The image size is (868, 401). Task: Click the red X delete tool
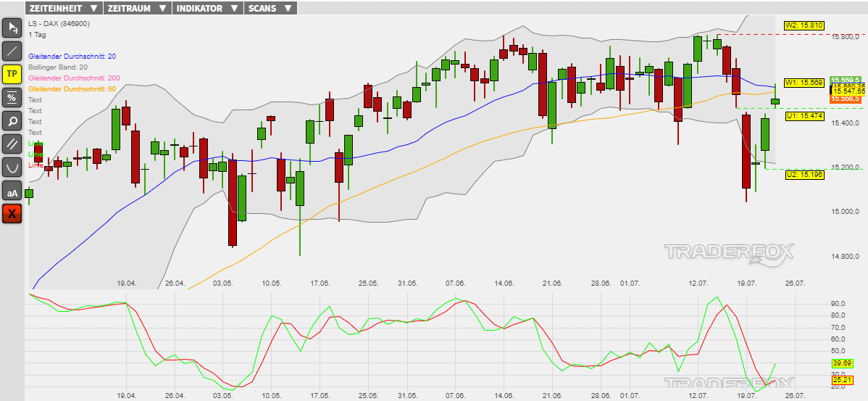pos(12,214)
